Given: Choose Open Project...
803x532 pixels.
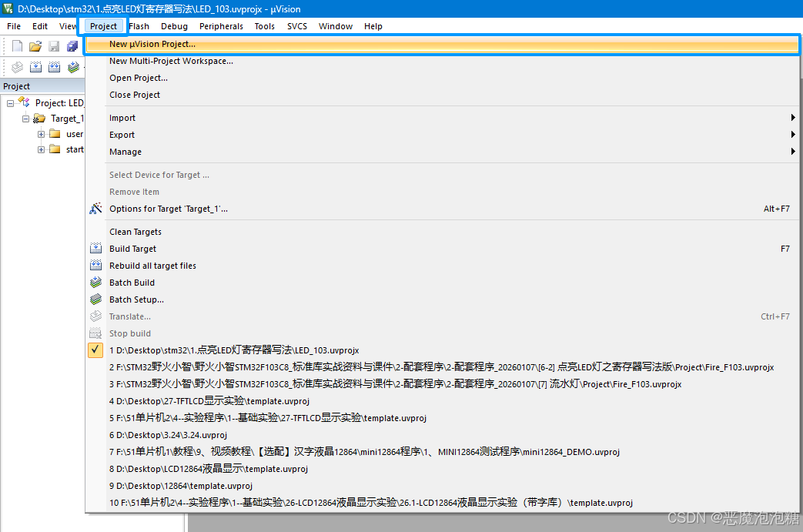Looking at the screenshot, I should [442, 78].
